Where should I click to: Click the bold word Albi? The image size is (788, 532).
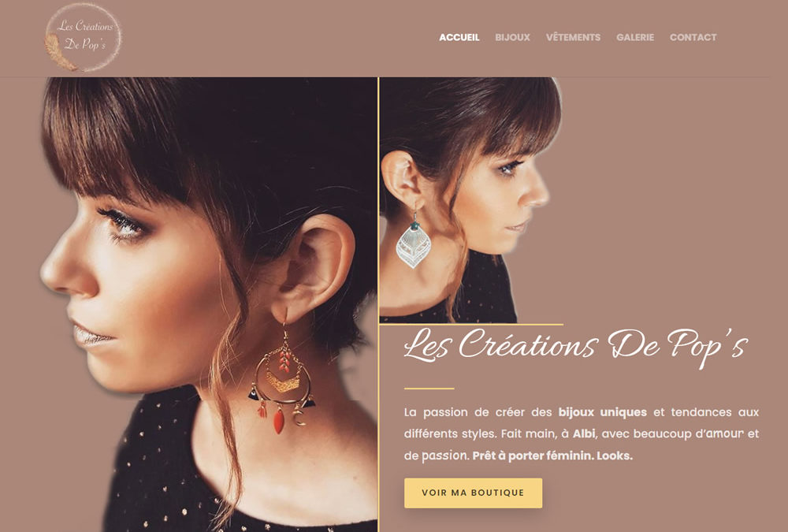click(583, 433)
